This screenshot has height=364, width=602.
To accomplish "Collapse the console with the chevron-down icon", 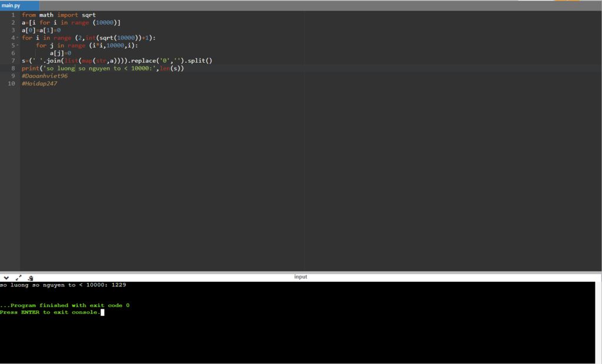I will point(6,278).
